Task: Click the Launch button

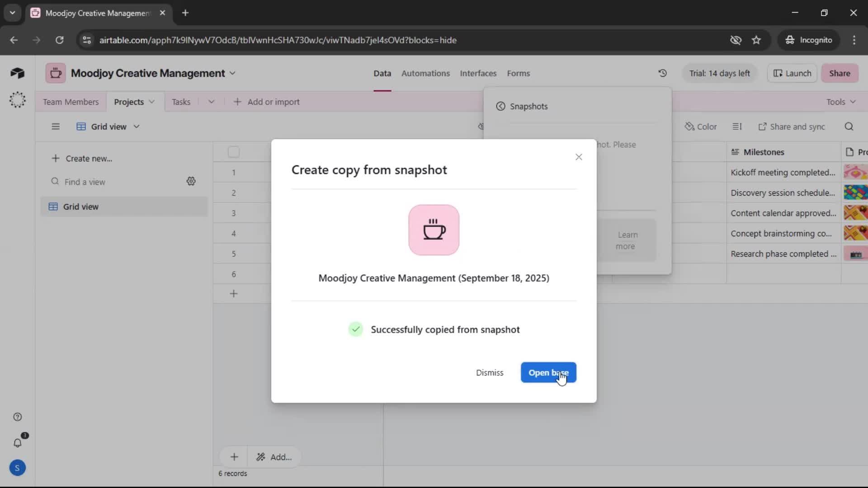Action: click(x=792, y=73)
